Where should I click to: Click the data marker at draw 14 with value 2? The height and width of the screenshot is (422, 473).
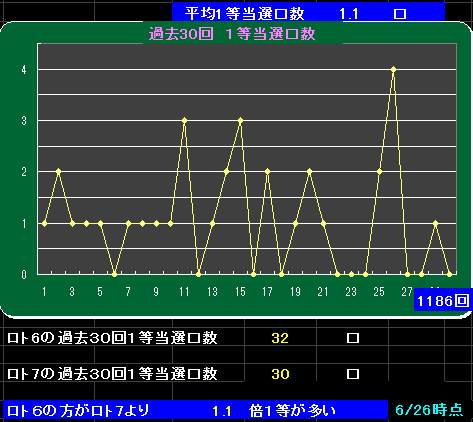pos(226,171)
